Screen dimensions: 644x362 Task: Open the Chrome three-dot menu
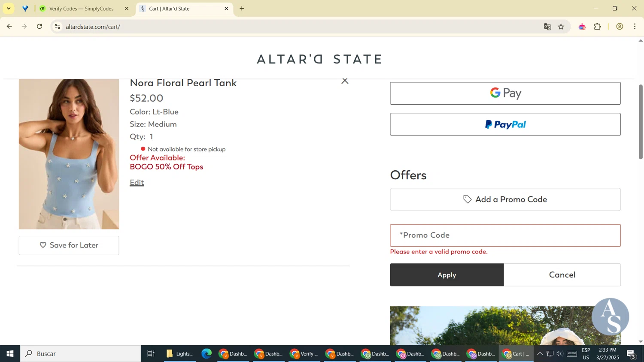[x=635, y=27]
